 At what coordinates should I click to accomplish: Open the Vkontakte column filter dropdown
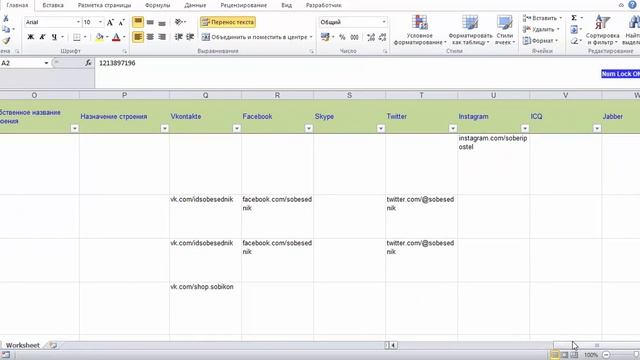(x=237, y=129)
